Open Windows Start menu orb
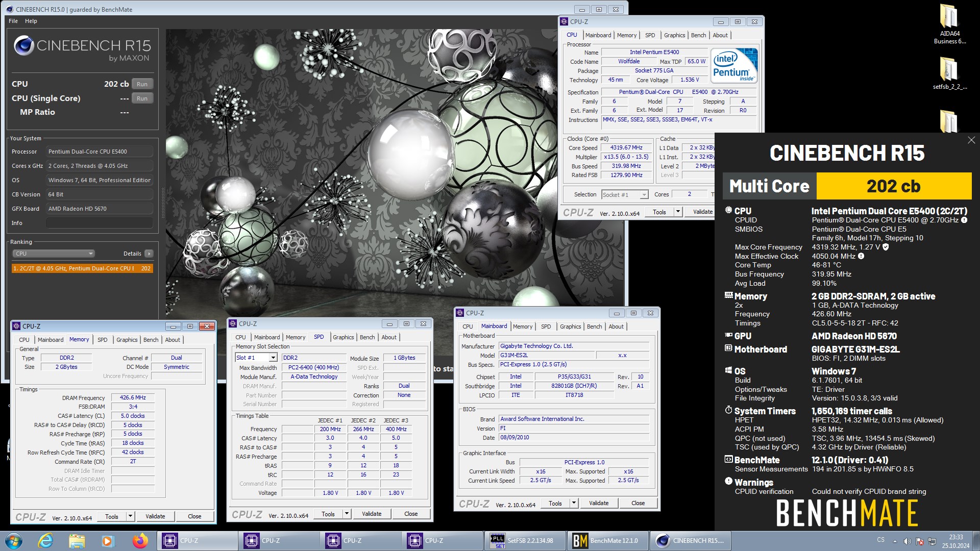The image size is (980, 551). pyautogui.click(x=14, y=541)
